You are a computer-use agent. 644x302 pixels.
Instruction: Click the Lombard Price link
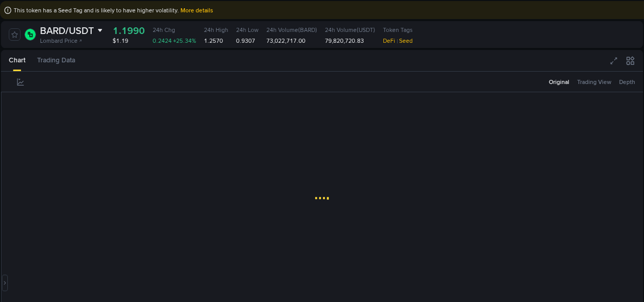pyautogui.click(x=59, y=41)
